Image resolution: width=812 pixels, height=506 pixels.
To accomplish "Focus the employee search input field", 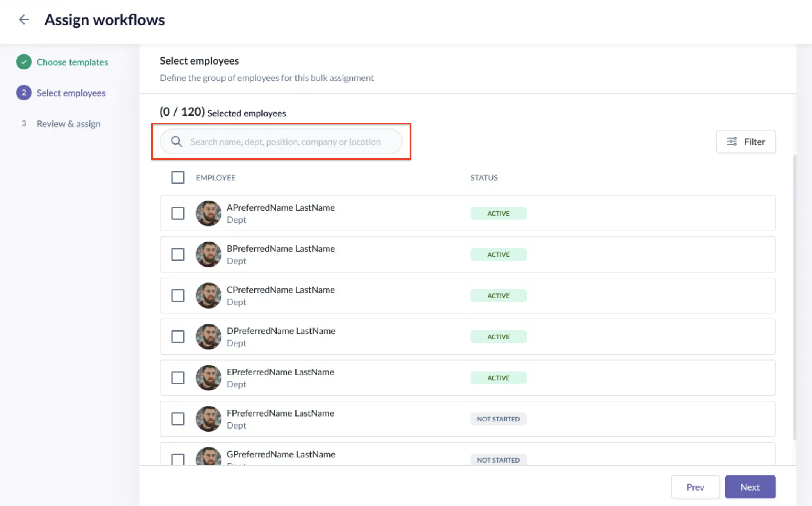I will coord(285,142).
